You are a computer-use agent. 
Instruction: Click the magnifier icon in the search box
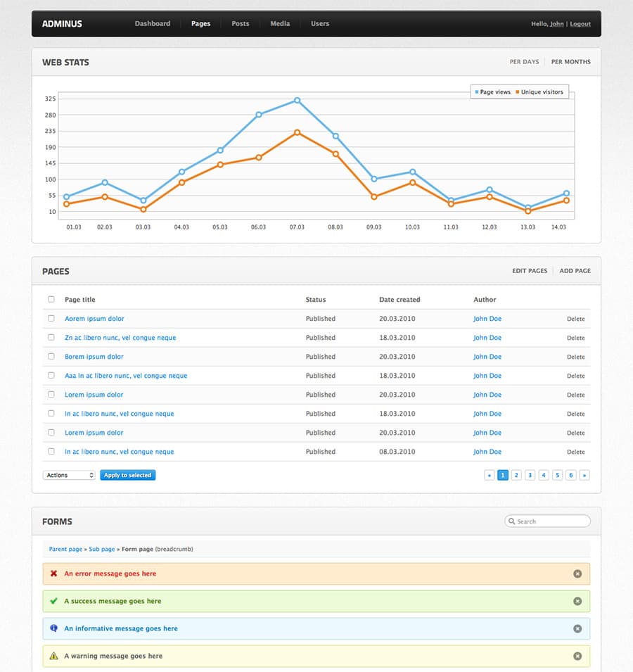pyautogui.click(x=513, y=521)
